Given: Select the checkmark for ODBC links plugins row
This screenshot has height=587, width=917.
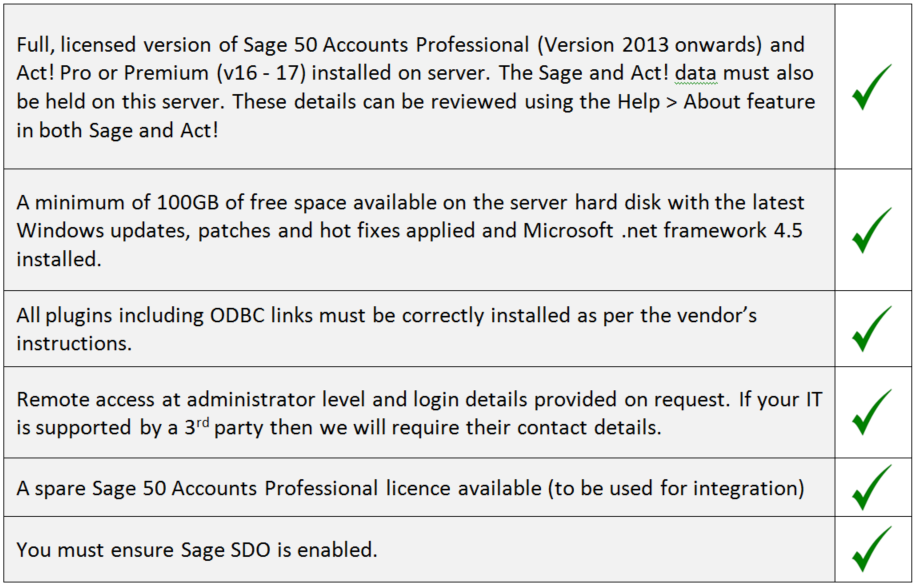Looking at the screenshot, I should 872,329.
